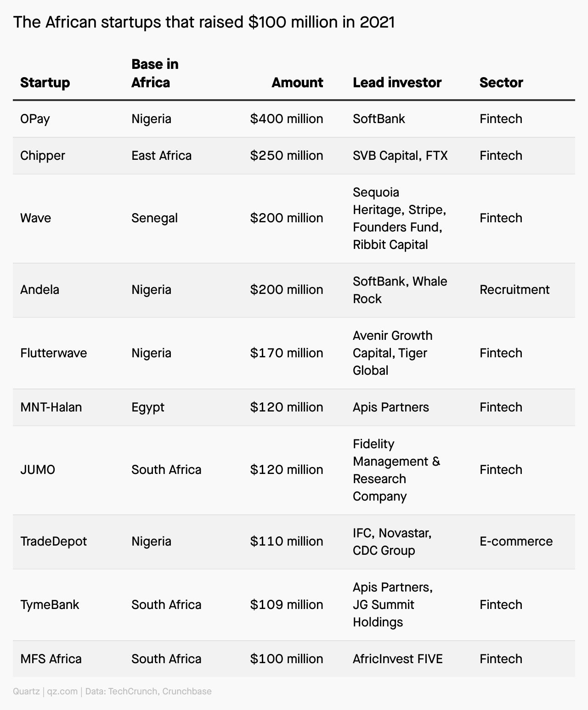Select TradeDepot's E-commerce sector cell
Image resolution: width=588 pixels, height=710 pixels.
pyautogui.click(x=516, y=541)
